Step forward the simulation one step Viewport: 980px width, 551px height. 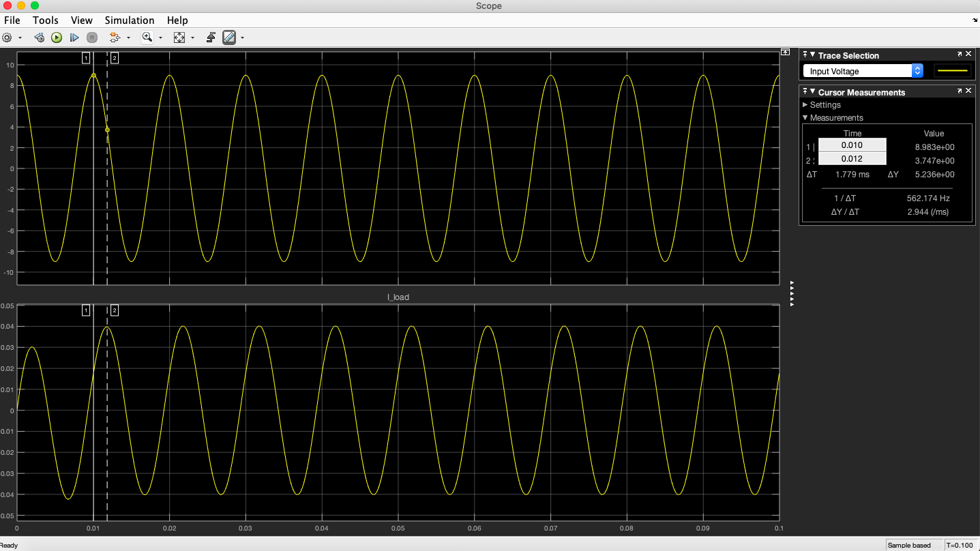click(x=74, y=38)
